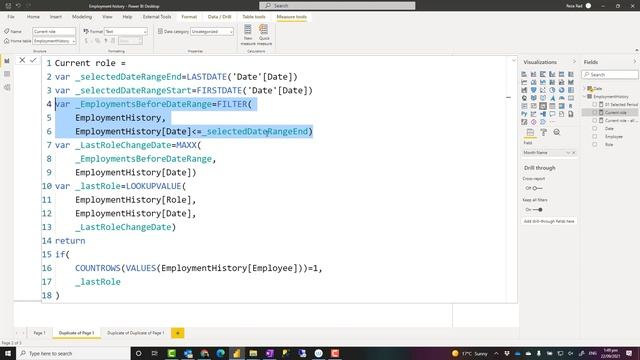Collapse the Visualizations pane
This screenshot has height=360, width=640.
574,62
